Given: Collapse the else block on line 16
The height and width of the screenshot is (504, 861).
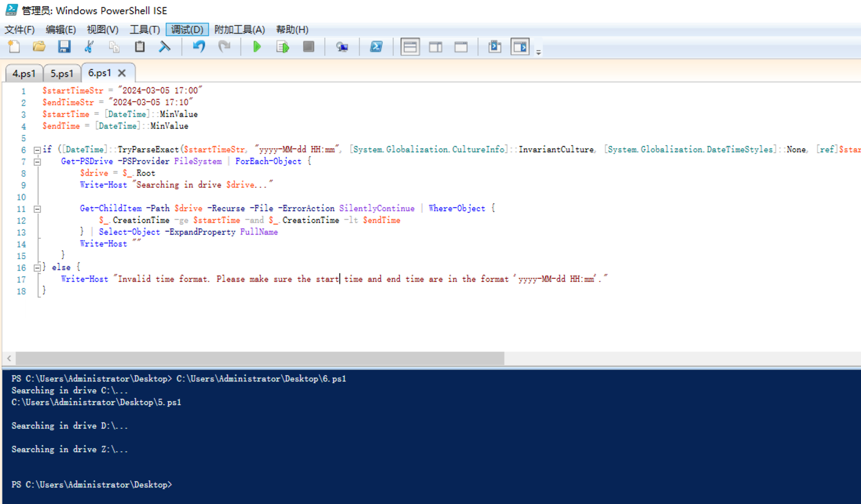Looking at the screenshot, I should pos(37,268).
